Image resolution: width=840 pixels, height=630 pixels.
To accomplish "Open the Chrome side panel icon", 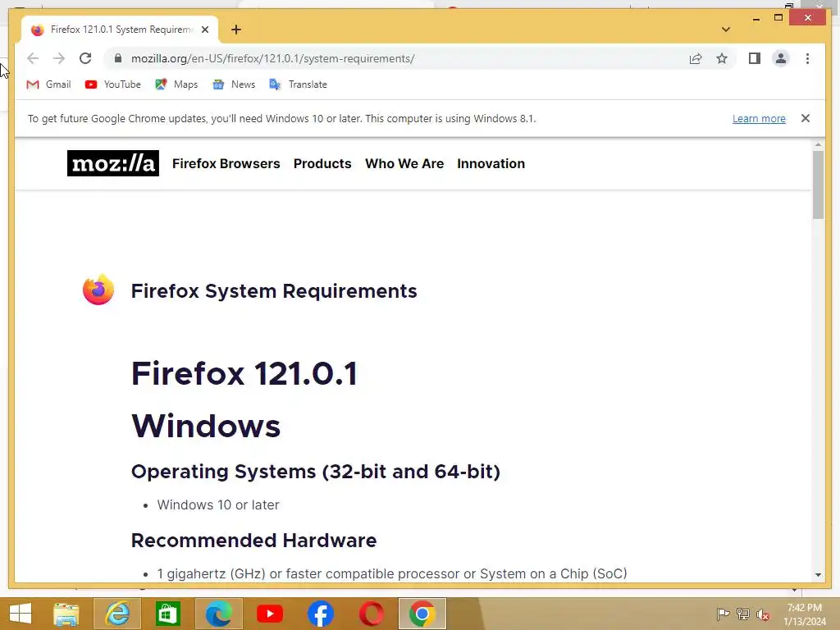I will pyautogui.click(x=755, y=58).
